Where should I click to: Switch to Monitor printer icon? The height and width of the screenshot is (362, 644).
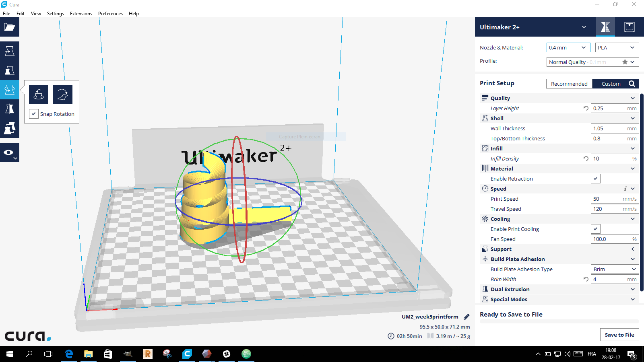[630, 27]
